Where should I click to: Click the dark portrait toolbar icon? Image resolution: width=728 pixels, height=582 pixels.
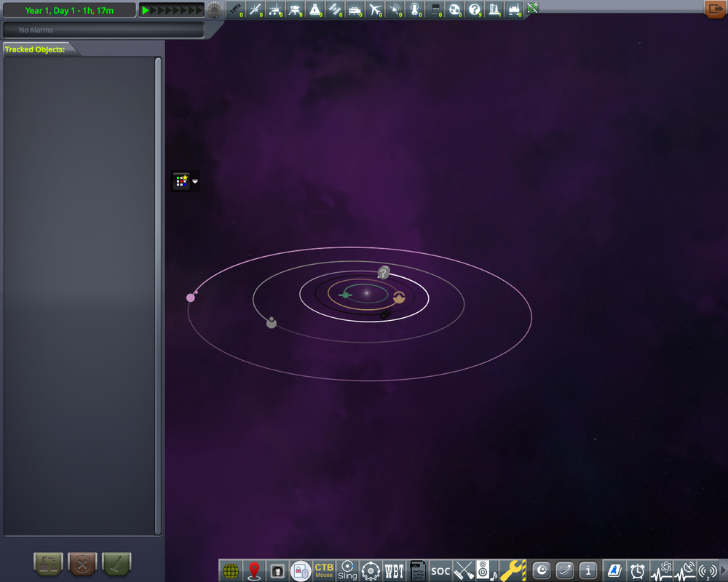click(277, 571)
